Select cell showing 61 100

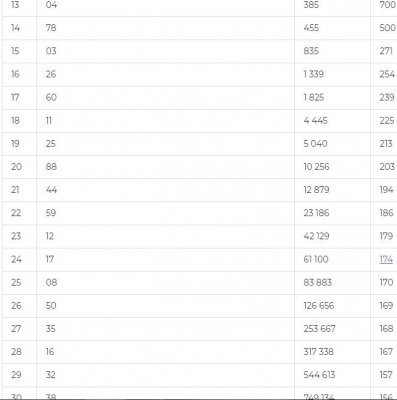pyautogui.click(x=316, y=259)
